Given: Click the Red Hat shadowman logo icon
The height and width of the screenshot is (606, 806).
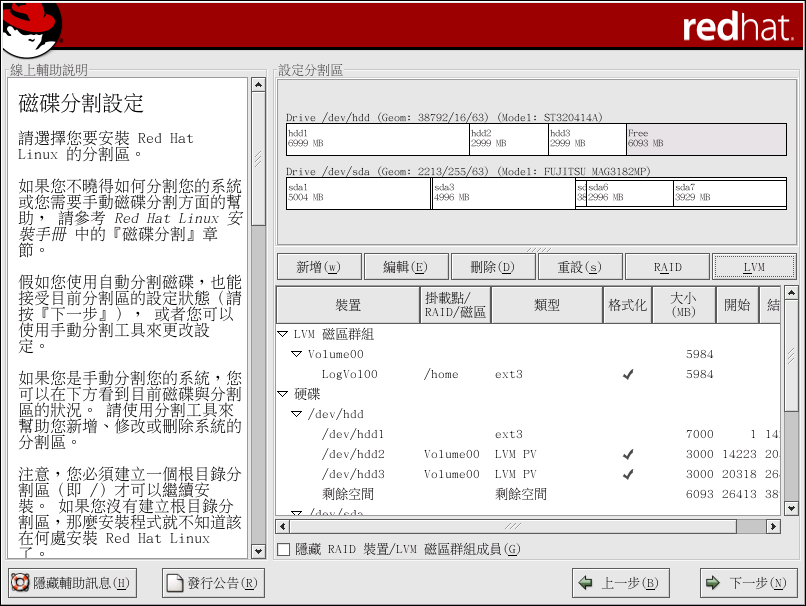Looking at the screenshot, I should (x=32, y=28).
